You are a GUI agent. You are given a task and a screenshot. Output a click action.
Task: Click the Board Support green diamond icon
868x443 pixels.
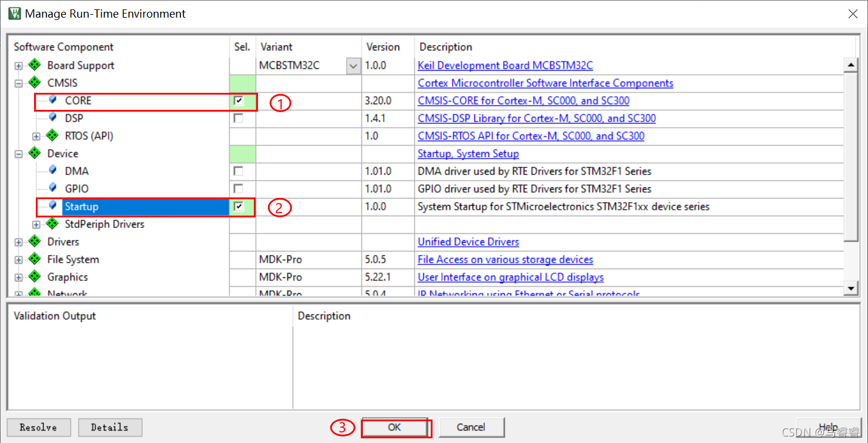pyautogui.click(x=35, y=65)
